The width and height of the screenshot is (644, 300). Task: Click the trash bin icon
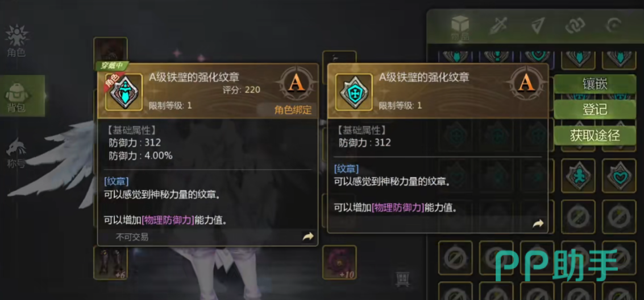(x=402, y=278)
